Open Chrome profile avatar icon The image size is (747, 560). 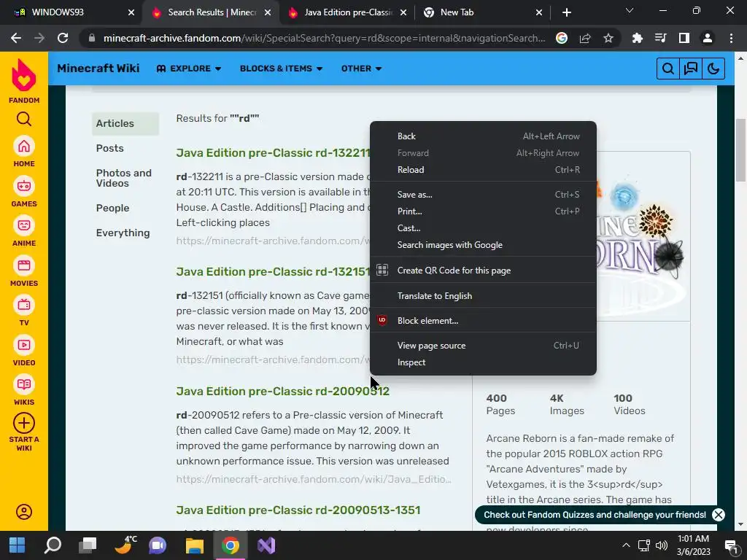708,38
